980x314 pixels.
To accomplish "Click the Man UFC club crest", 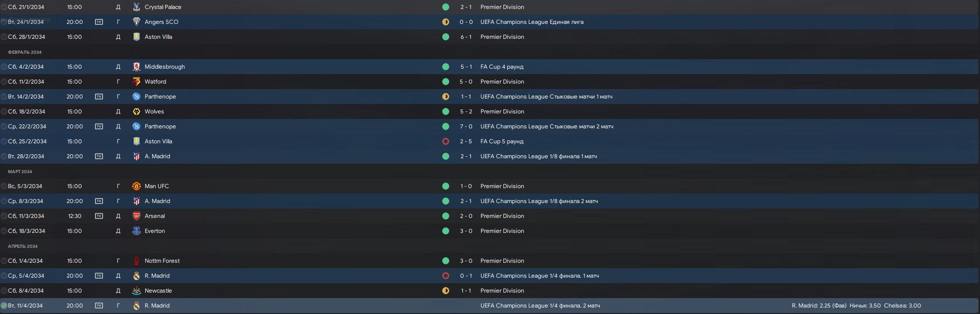I will (x=136, y=186).
